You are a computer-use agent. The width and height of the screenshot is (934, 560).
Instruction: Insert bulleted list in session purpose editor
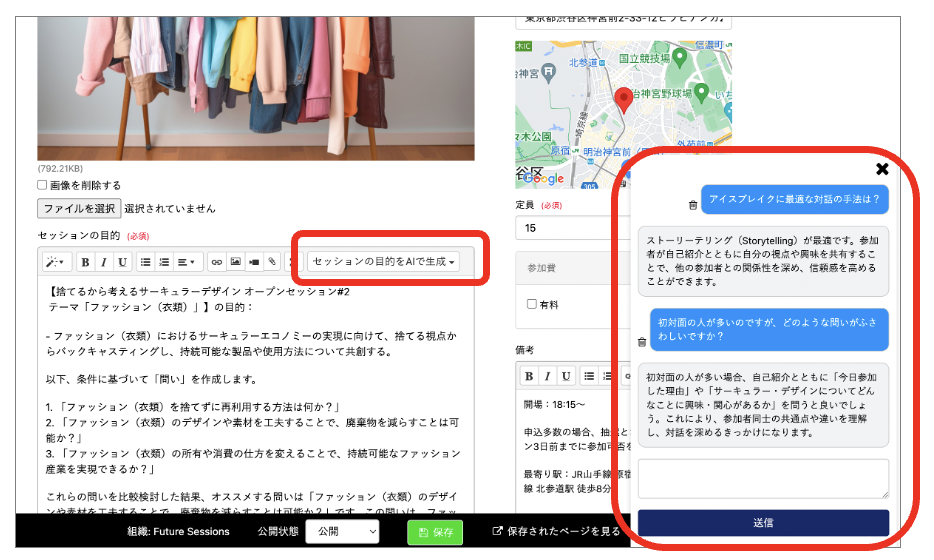145,262
